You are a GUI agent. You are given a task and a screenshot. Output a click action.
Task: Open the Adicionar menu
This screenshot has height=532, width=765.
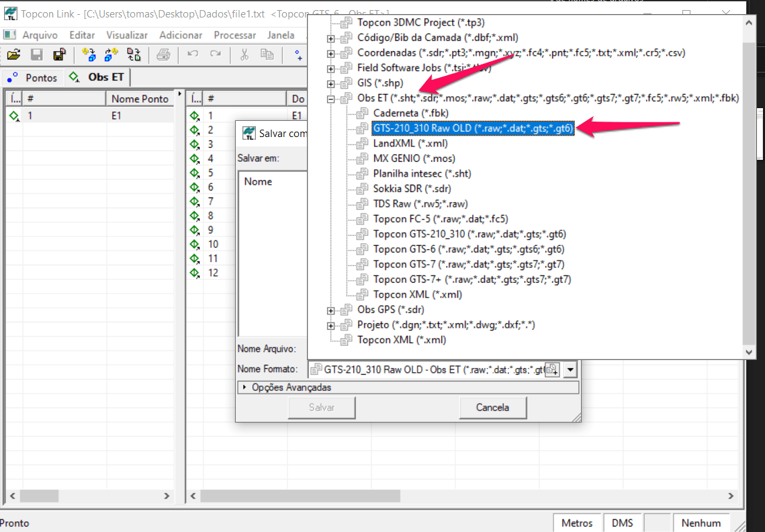point(181,35)
